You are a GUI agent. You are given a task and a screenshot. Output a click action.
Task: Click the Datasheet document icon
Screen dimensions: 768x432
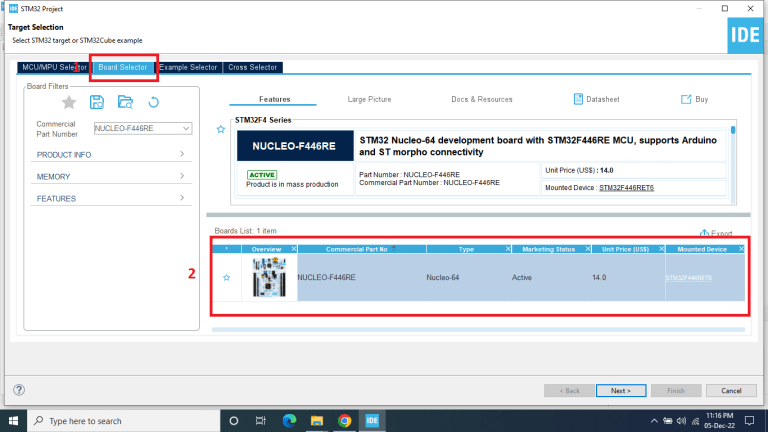(x=578, y=99)
